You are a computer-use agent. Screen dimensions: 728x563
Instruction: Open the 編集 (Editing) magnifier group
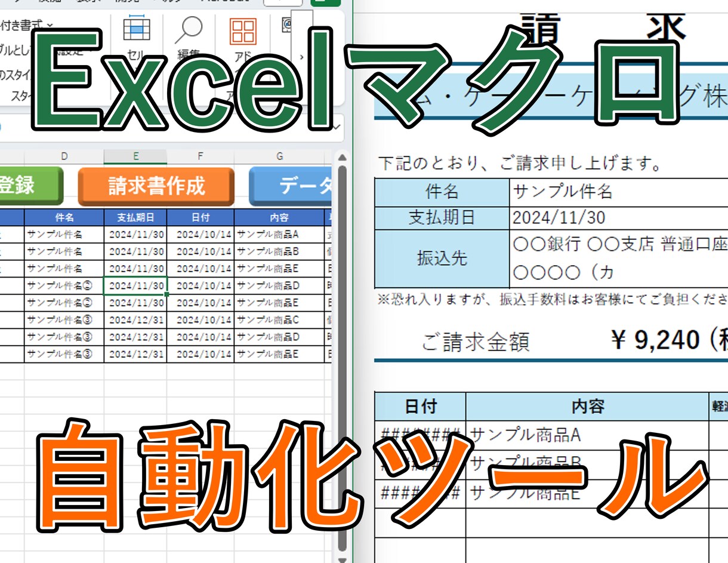point(189,37)
